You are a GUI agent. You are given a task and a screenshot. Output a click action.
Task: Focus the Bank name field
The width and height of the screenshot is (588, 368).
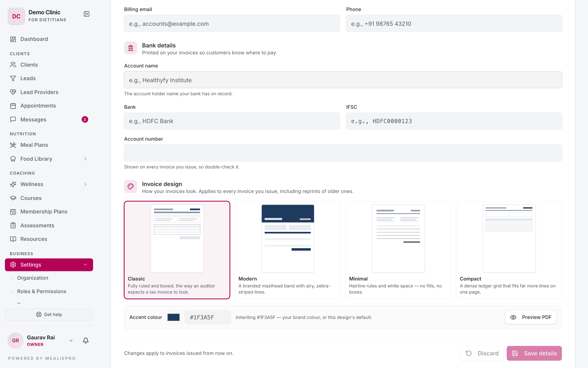(232, 121)
